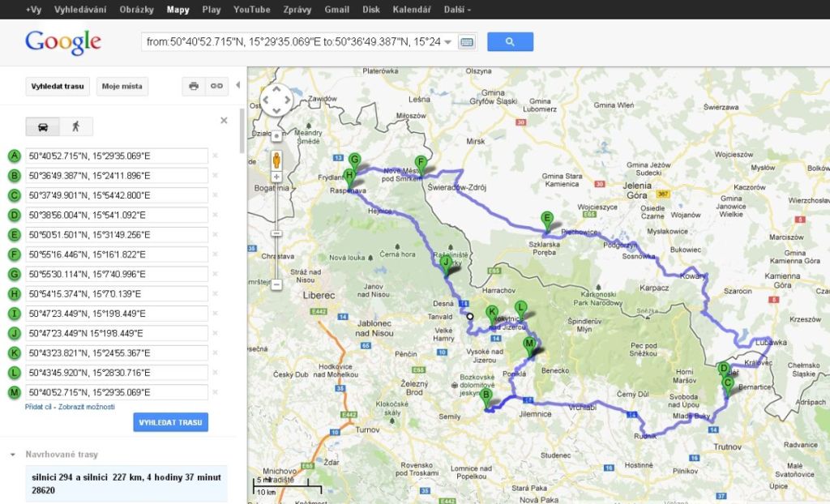
Task: Click the Street View pegman icon
Action: click(x=276, y=157)
